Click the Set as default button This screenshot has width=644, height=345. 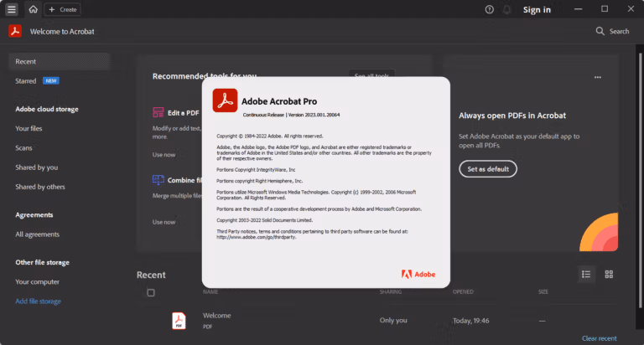pos(488,169)
